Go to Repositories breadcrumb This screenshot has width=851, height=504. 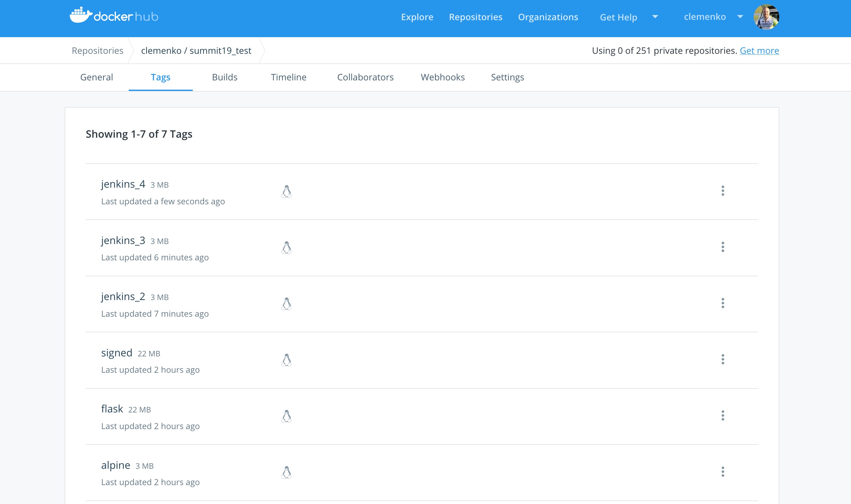coord(97,51)
